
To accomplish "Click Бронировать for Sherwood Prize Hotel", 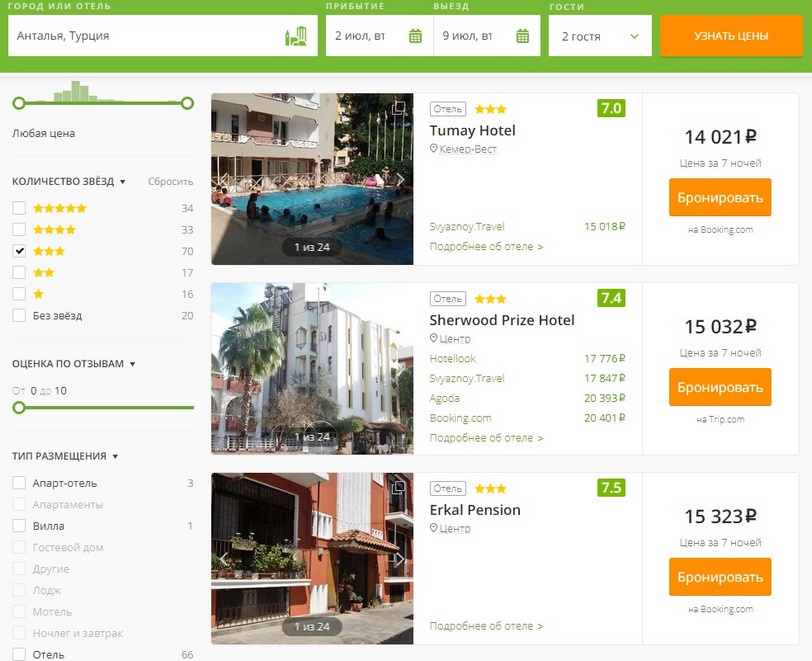I will click(720, 387).
